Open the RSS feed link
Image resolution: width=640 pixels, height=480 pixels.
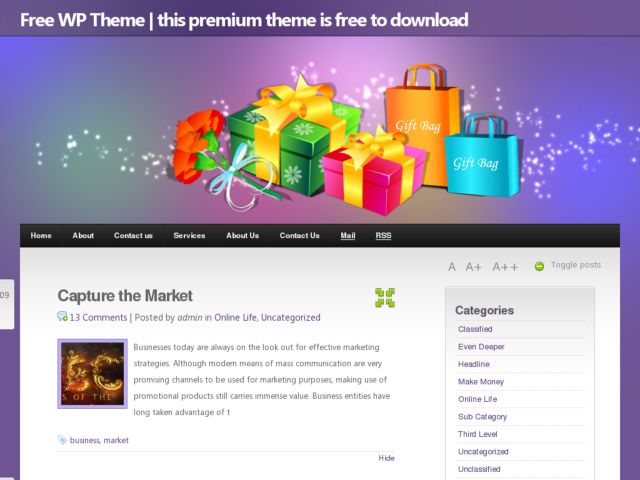[383, 236]
